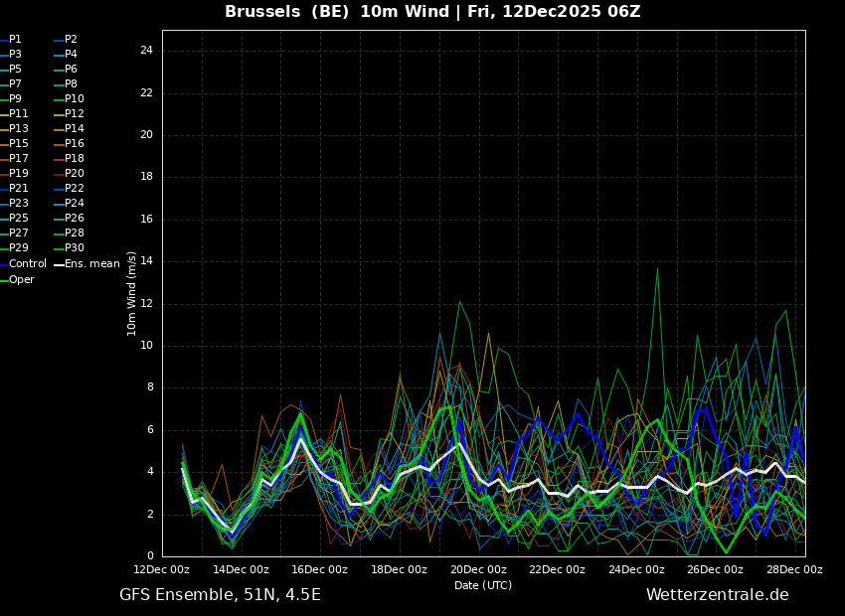
Task: Click the P30 legend entry
Action: [x=75, y=248]
